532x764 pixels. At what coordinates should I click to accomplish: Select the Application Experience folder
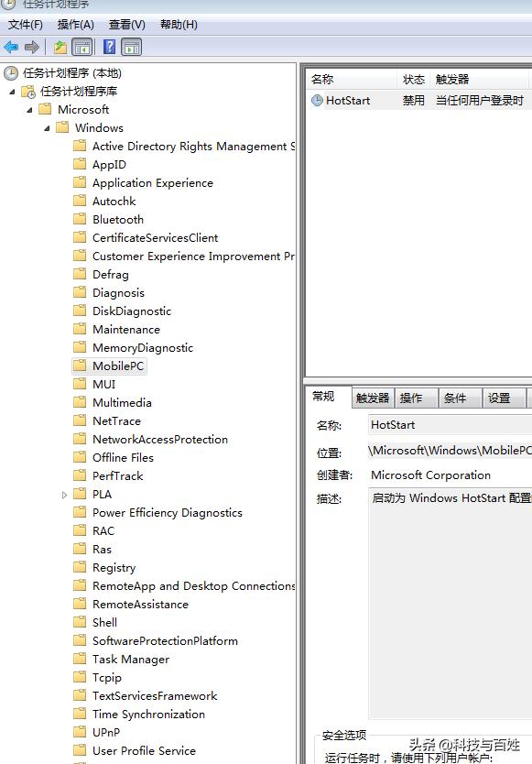point(153,182)
